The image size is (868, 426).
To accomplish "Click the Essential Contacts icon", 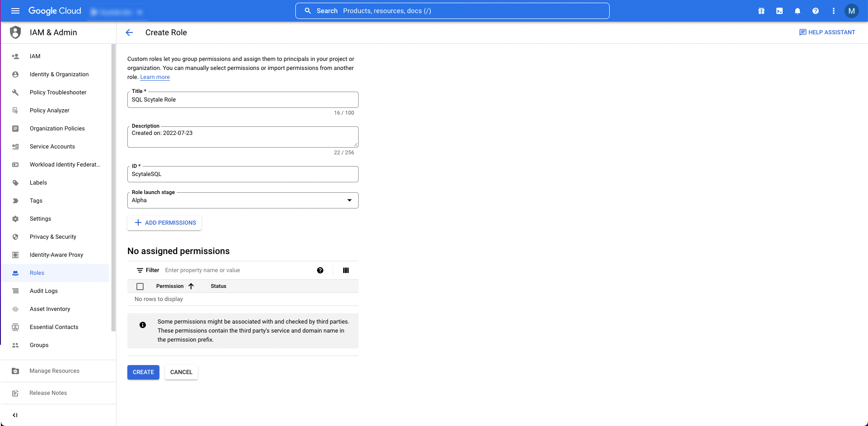I will pyautogui.click(x=15, y=327).
